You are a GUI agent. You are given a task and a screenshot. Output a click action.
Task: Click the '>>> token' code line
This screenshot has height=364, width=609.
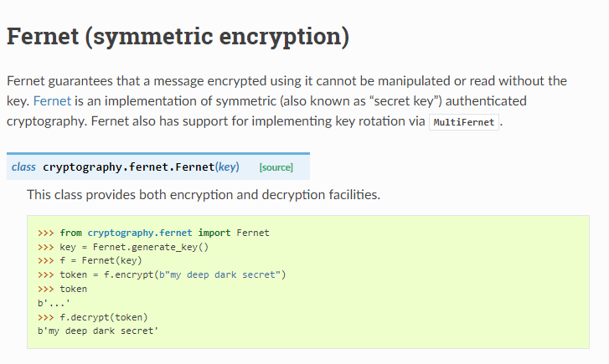(x=62, y=289)
